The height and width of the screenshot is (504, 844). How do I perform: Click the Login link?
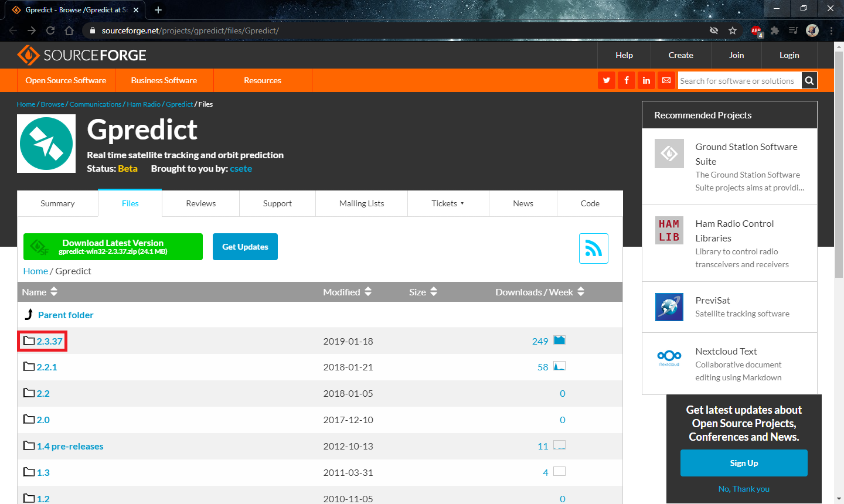789,55
